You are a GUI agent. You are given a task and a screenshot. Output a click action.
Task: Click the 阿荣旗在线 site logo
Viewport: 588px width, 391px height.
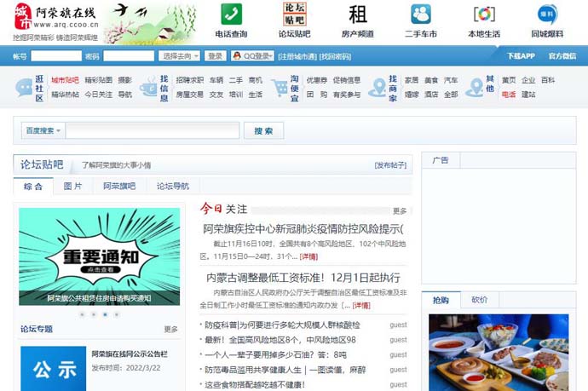pyautogui.click(x=56, y=22)
